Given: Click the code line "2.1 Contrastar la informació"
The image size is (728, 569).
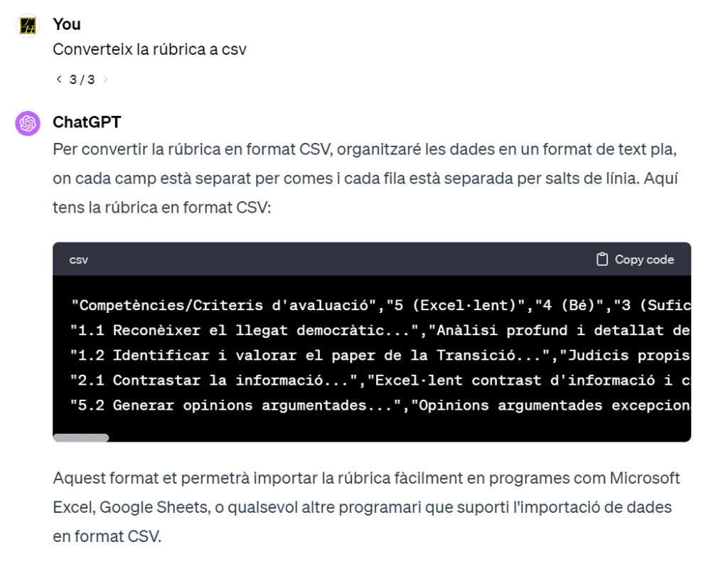Looking at the screenshot, I should pos(380,380).
